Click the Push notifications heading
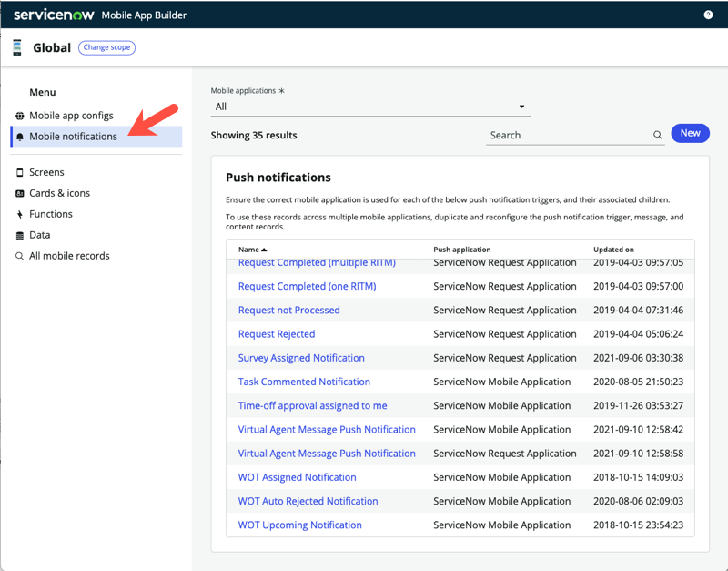The image size is (728, 571). pos(278,178)
